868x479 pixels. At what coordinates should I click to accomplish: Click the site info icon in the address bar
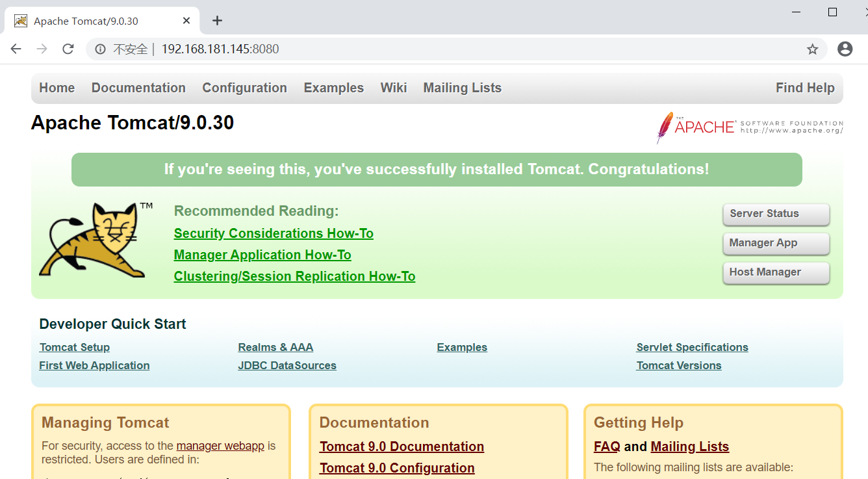[100, 49]
